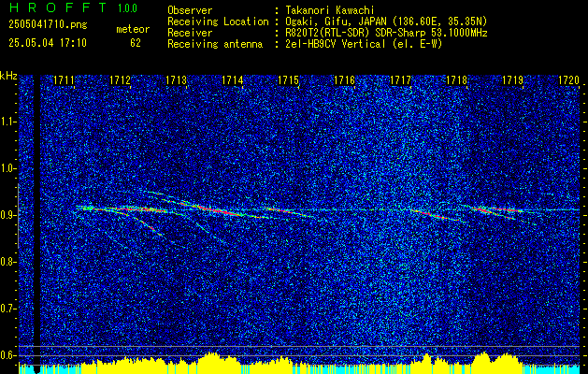Click the 1711 time marker

click(64, 80)
